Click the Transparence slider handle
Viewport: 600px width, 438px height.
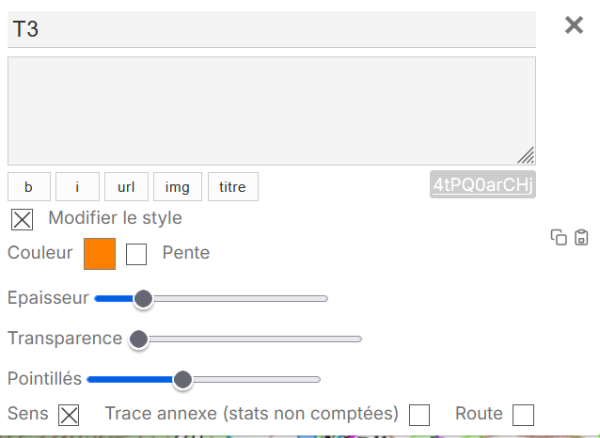coord(139,339)
